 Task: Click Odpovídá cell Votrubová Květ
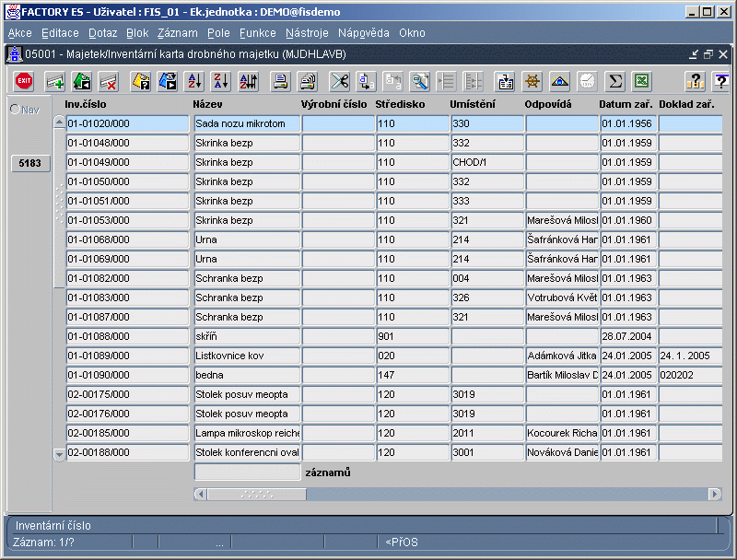pos(562,297)
